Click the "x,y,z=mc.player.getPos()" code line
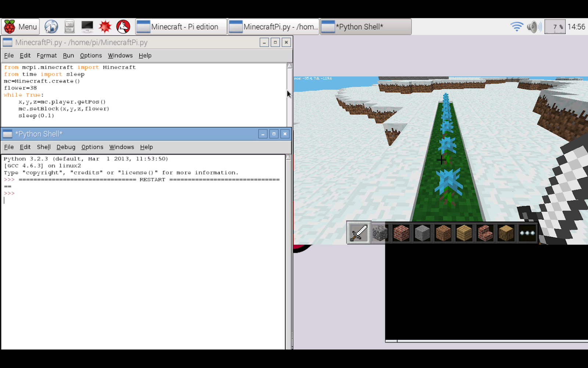588x368 pixels. click(62, 102)
